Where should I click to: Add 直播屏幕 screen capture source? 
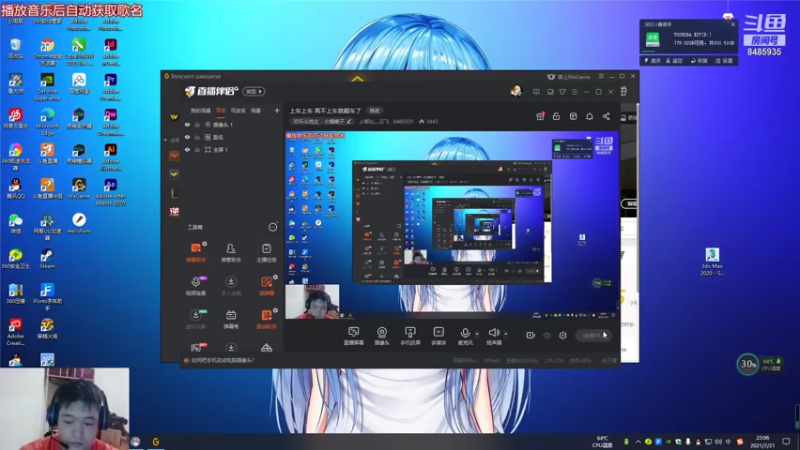354,336
